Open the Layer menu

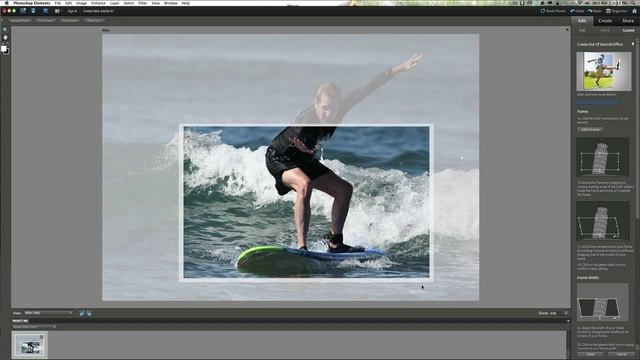coord(115,3)
